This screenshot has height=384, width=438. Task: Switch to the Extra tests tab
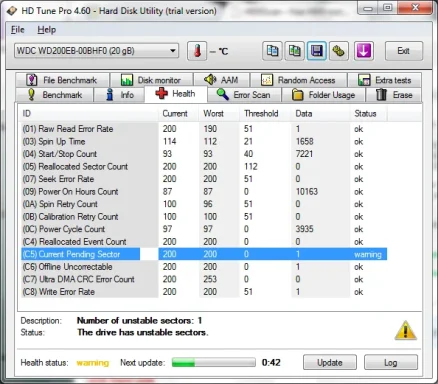coord(385,80)
